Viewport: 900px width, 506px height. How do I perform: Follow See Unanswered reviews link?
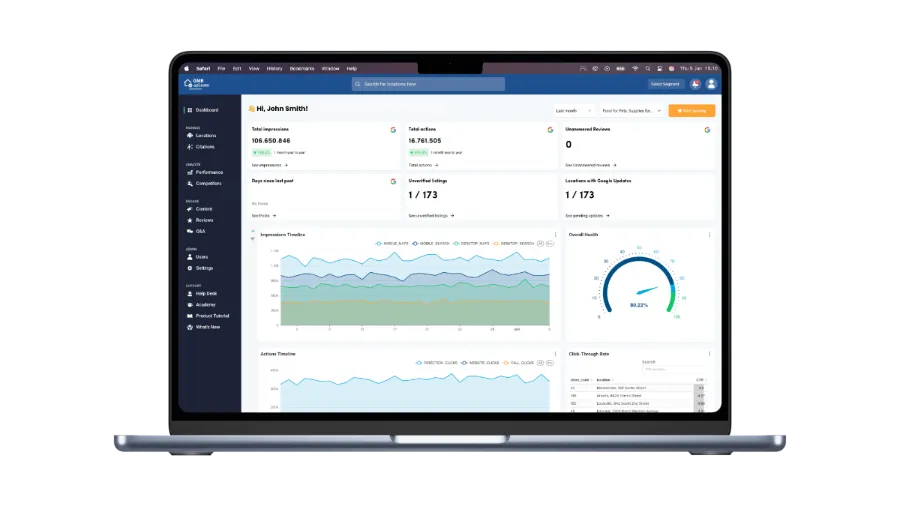pos(591,165)
